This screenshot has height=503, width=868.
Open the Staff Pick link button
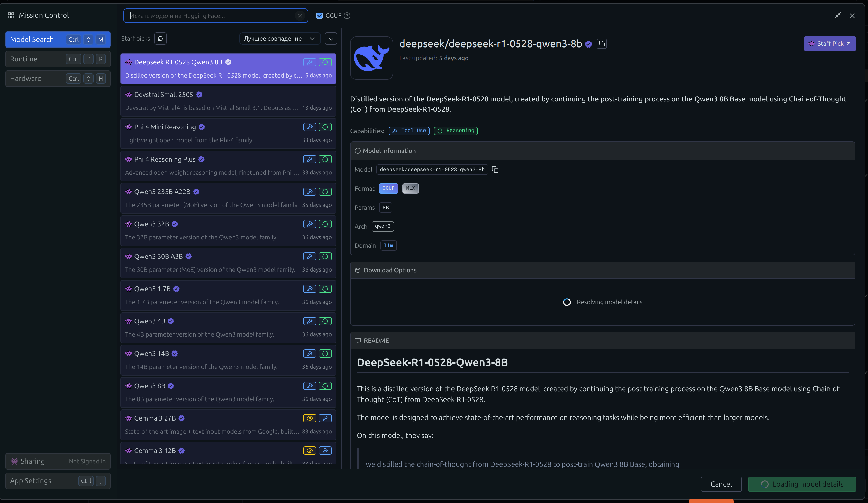click(830, 44)
